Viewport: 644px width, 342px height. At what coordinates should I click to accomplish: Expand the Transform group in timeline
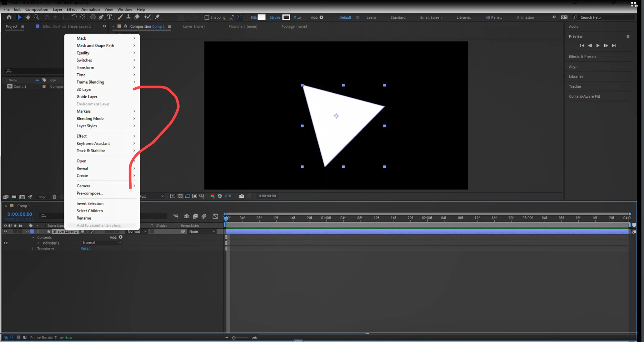click(x=33, y=249)
